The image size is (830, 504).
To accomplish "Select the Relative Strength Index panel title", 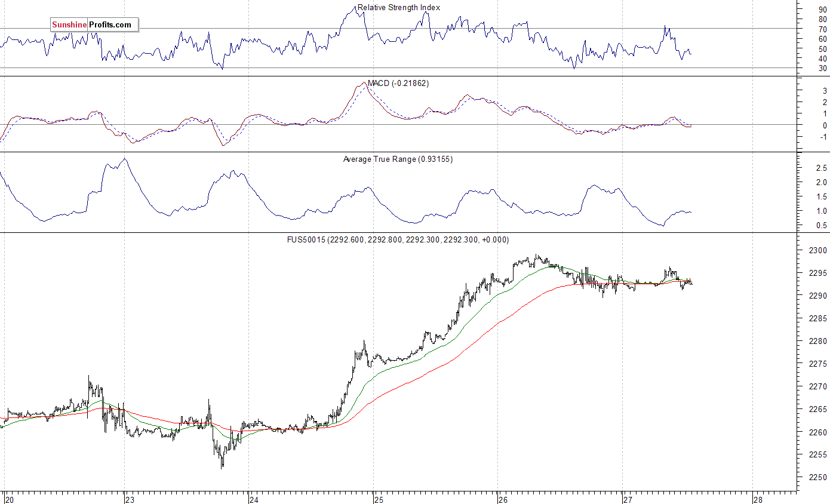I will pos(399,8).
